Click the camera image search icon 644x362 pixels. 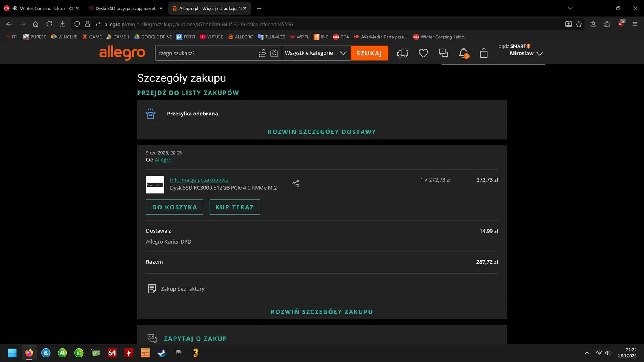(x=274, y=53)
